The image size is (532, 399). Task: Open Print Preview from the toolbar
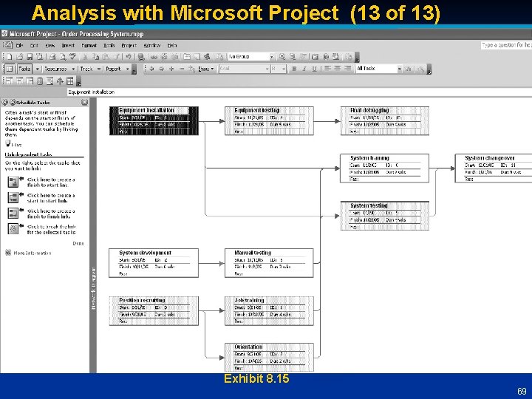pyautogui.click(x=62, y=57)
